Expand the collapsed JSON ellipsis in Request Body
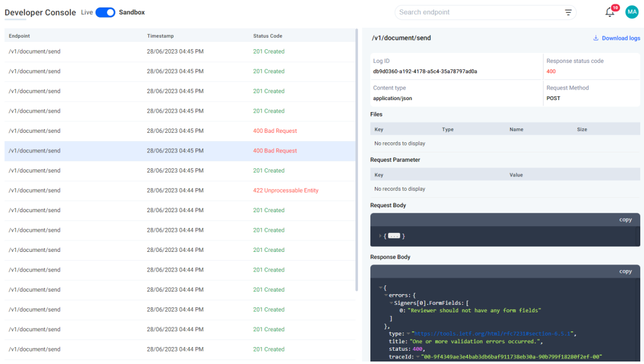Image resolution: width=644 pixels, height=364 pixels. click(x=394, y=236)
